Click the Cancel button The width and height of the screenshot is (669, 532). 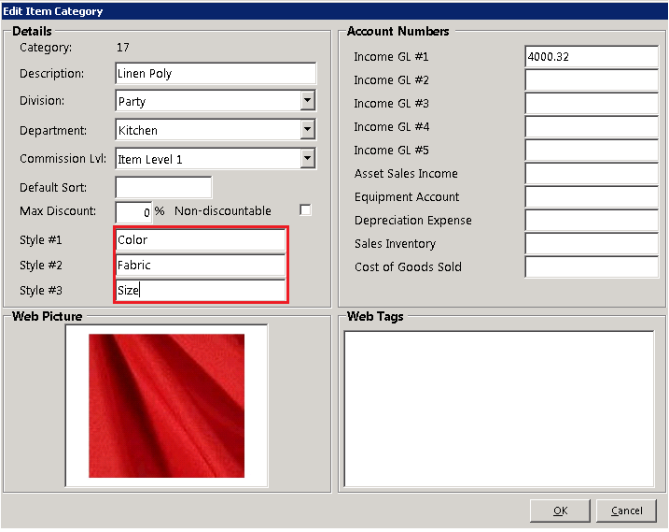(x=626, y=511)
